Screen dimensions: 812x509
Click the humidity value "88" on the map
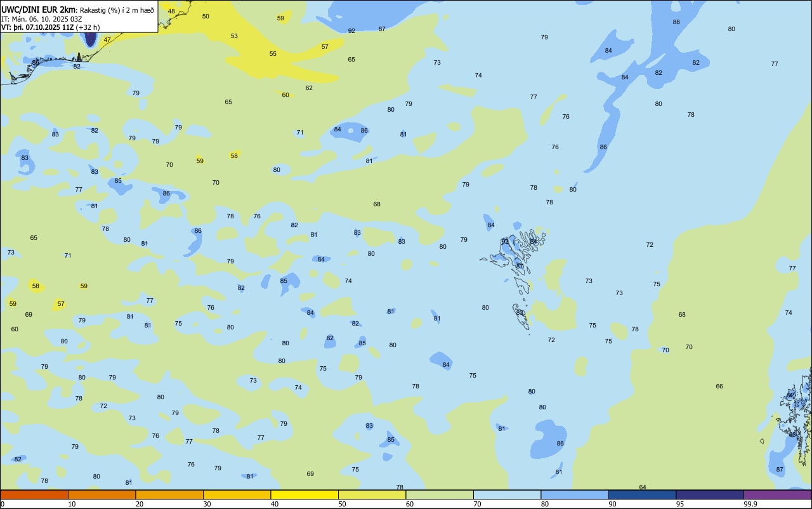tap(676, 22)
